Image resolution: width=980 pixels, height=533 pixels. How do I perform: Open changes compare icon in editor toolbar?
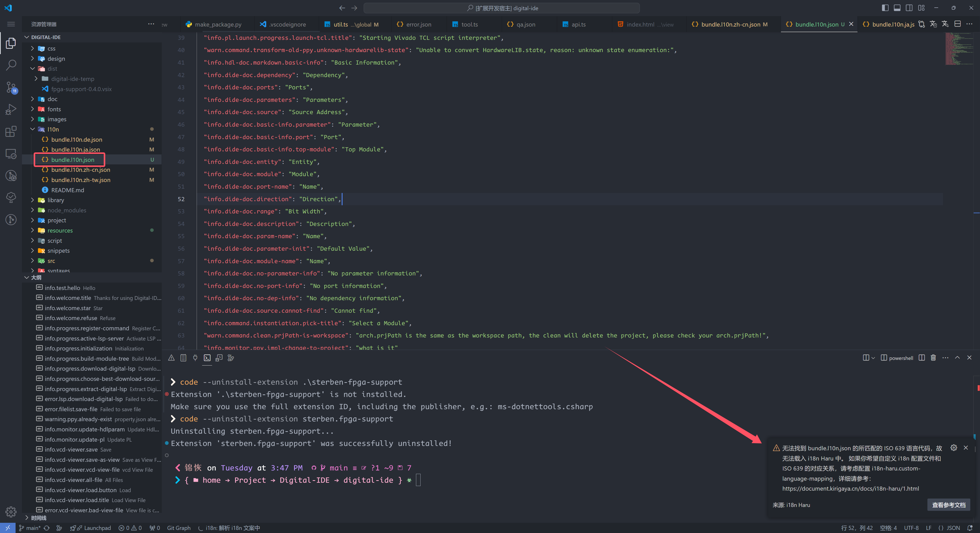pos(921,24)
